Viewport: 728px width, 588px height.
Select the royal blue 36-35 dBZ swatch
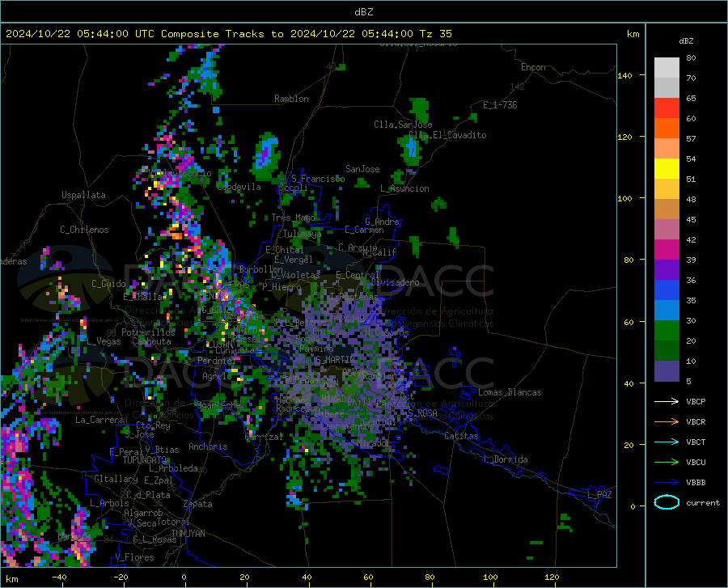coord(667,290)
